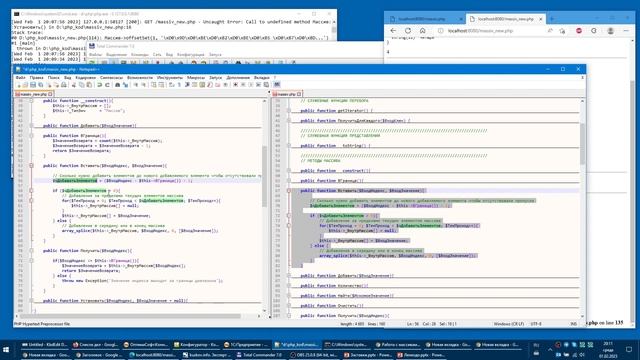The width and height of the screenshot is (640, 360).
Task: Collapse __construct function in left pane
Action: [x=31, y=100]
